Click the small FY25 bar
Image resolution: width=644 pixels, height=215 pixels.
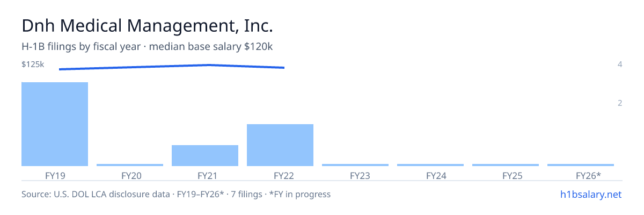(x=506, y=165)
